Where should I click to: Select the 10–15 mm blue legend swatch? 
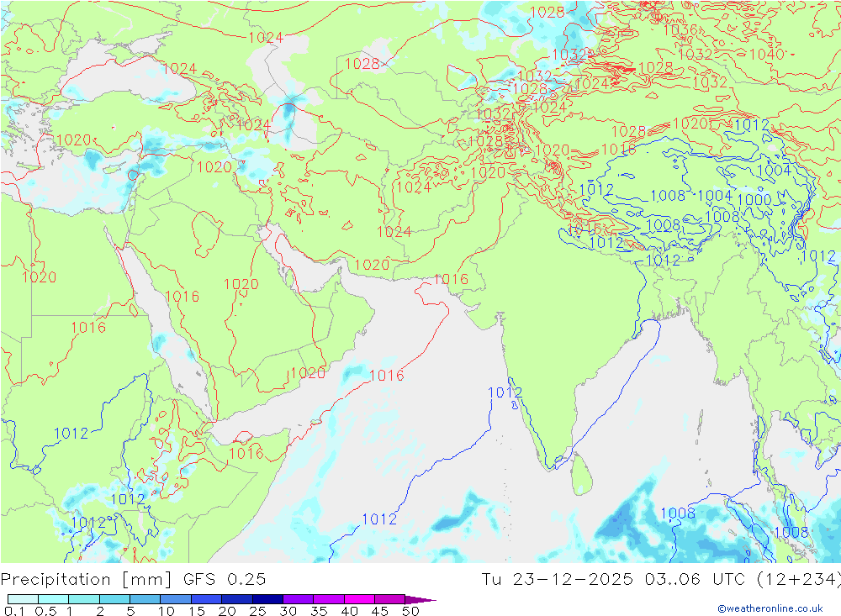tap(176, 599)
